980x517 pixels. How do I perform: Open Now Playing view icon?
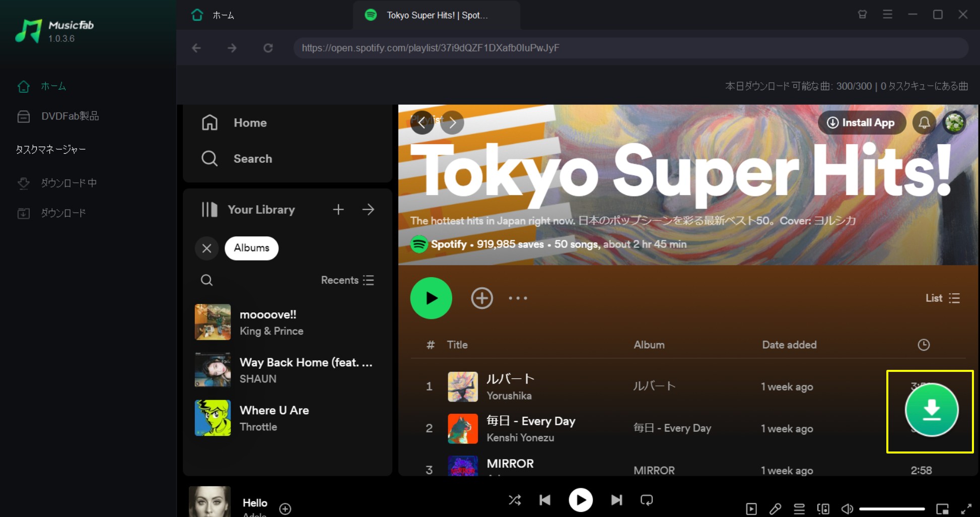pyautogui.click(x=751, y=509)
